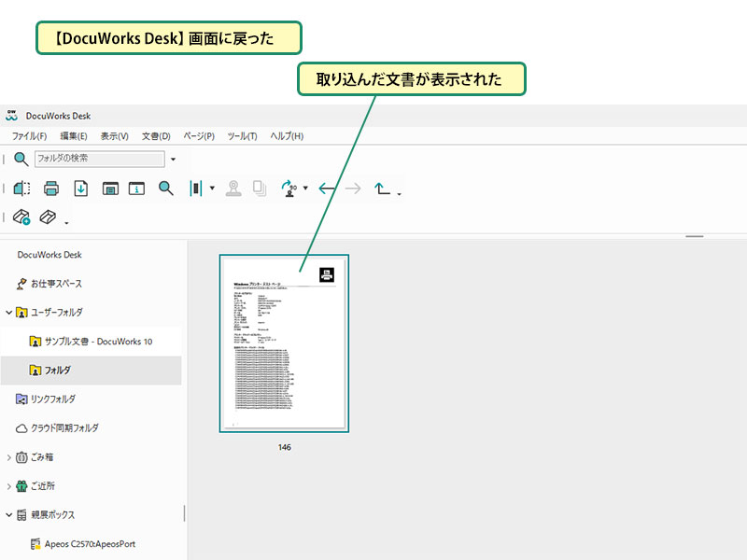Collapse the ユーザーフォルダ tree node
Image resolution: width=747 pixels, height=560 pixels.
9,313
